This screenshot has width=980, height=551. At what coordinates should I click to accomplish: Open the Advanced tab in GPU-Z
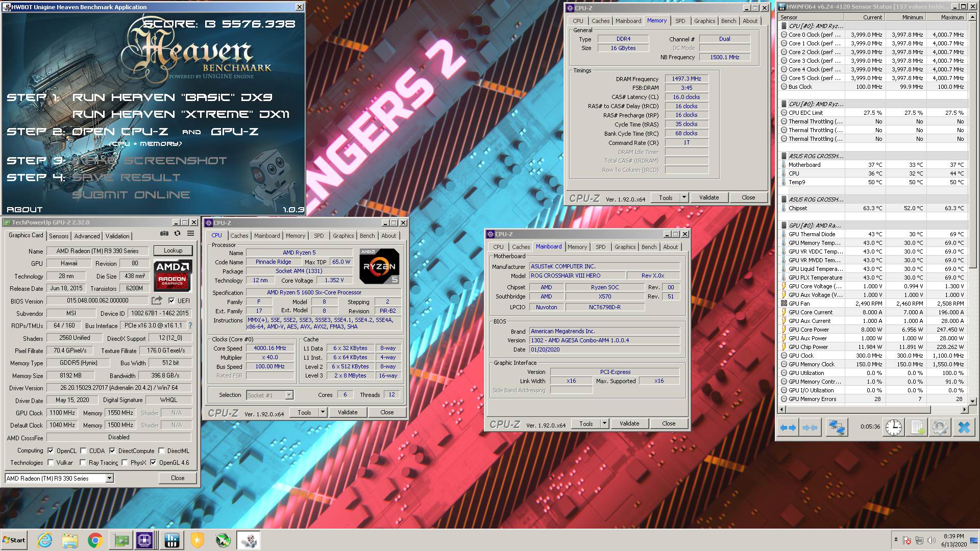point(87,236)
